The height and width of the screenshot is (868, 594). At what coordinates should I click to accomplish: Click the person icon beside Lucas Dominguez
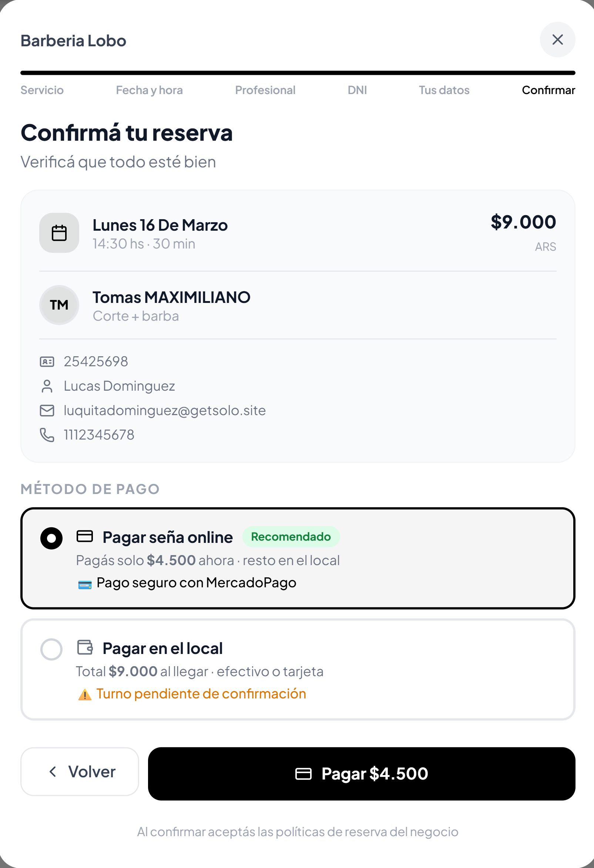click(x=46, y=386)
